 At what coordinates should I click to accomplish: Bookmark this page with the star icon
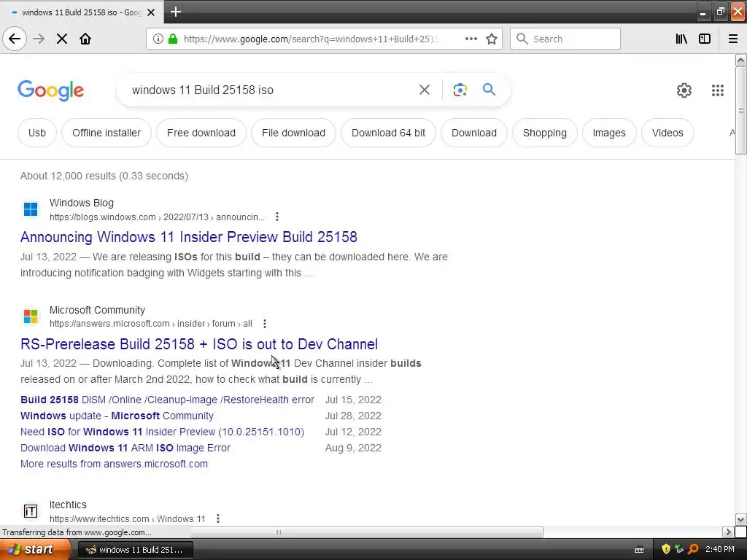pos(492,39)
